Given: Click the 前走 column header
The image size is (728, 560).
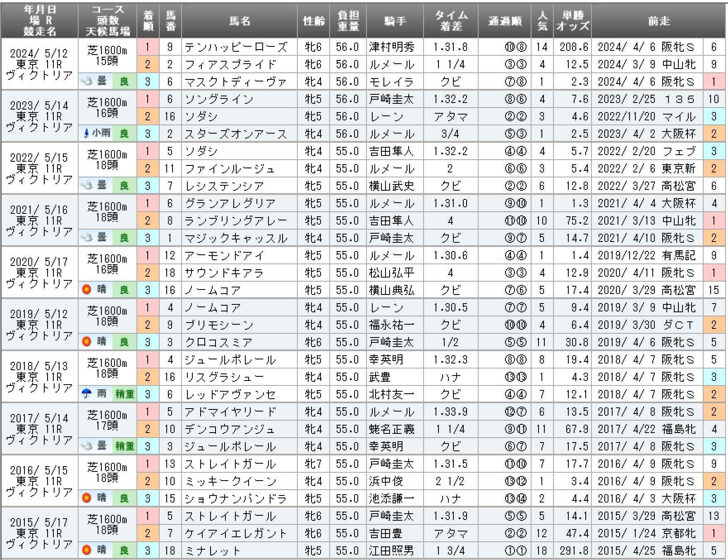Looking at the screenshot, I should tap(659, 21).
